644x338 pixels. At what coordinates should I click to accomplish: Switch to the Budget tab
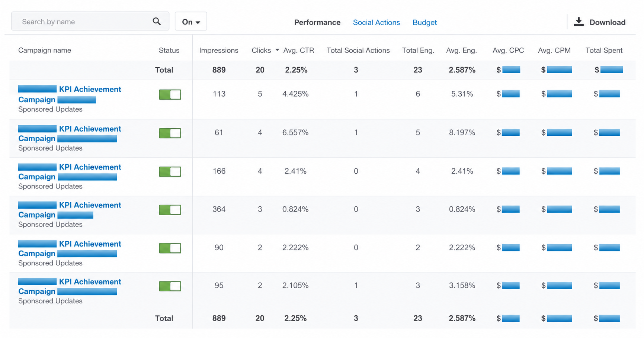(424, 22)
